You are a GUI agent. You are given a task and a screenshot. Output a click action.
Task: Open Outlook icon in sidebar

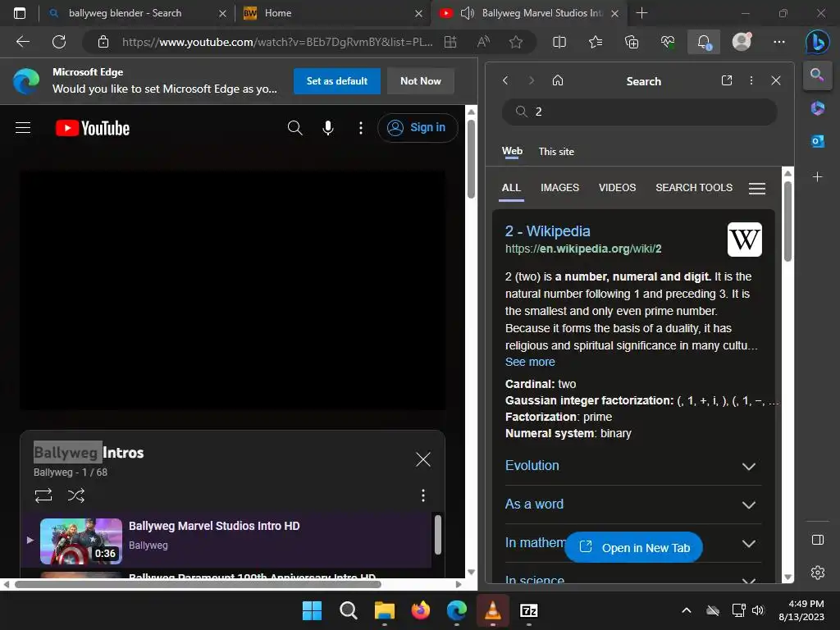point(818,141)
